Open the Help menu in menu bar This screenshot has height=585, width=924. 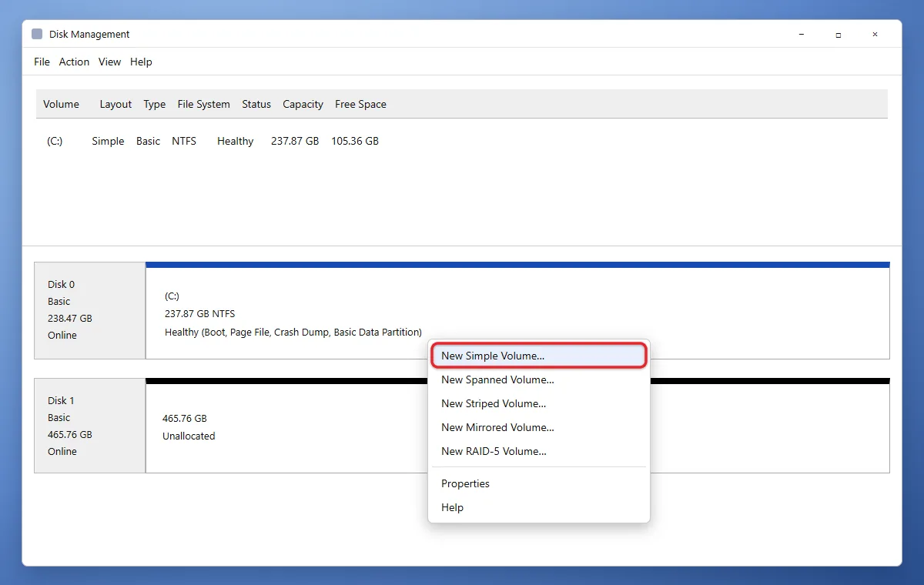click(x=141, y=62)
